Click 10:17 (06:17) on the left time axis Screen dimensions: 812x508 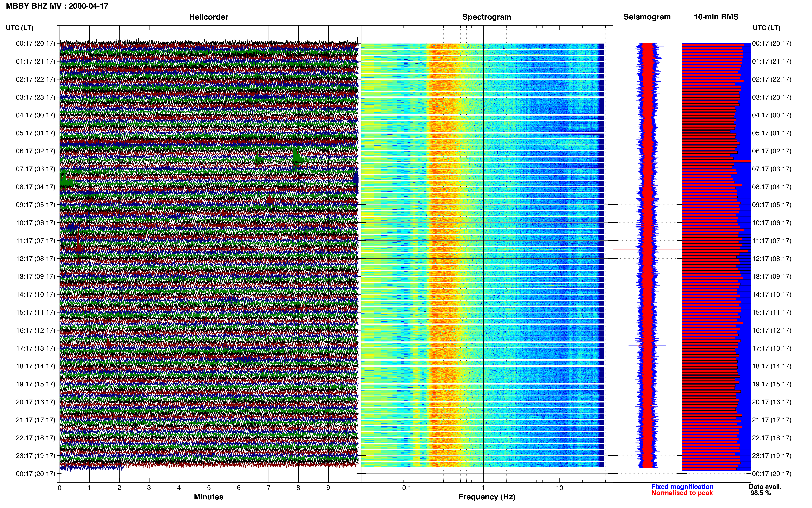click(36, 223)
